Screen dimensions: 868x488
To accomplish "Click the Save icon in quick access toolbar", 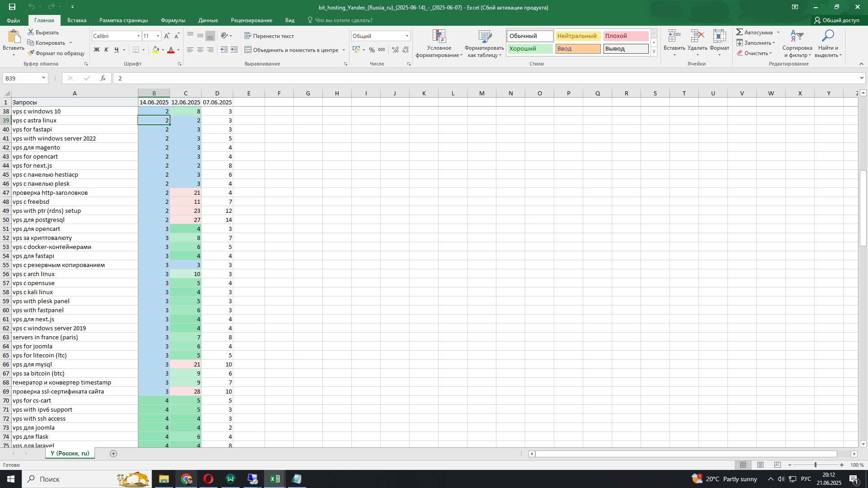I will click(12, 7).
